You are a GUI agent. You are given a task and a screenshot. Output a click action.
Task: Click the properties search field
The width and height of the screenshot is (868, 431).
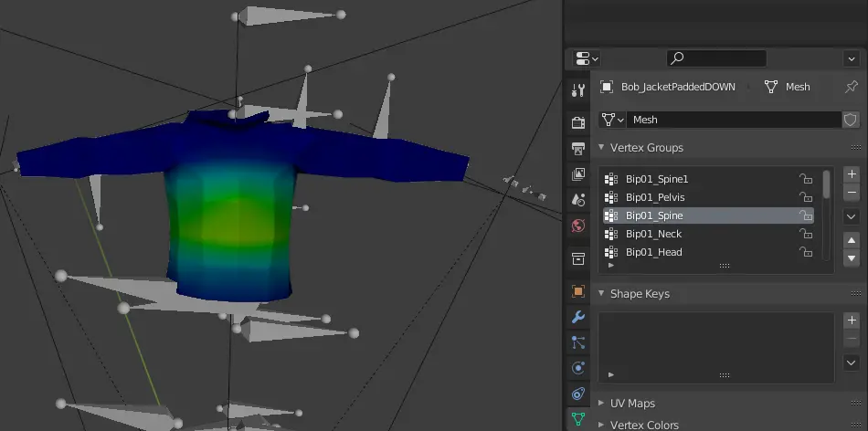click(x=716, y=58)
